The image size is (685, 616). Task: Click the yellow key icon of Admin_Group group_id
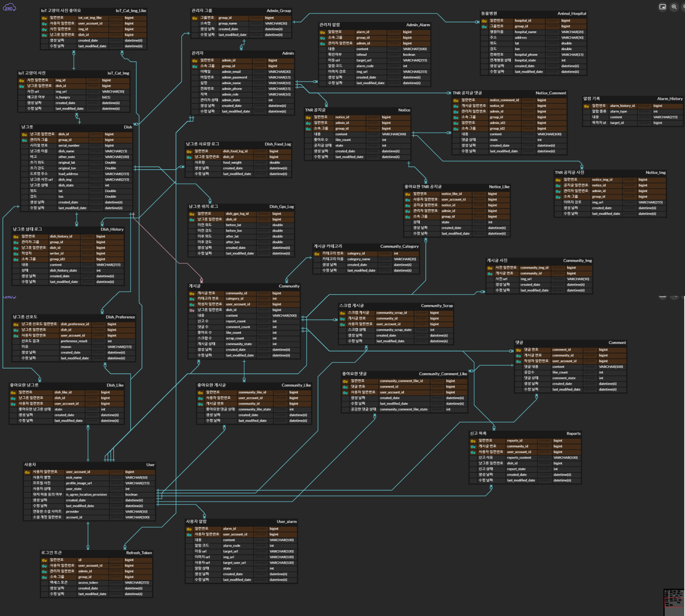point(195,18)
